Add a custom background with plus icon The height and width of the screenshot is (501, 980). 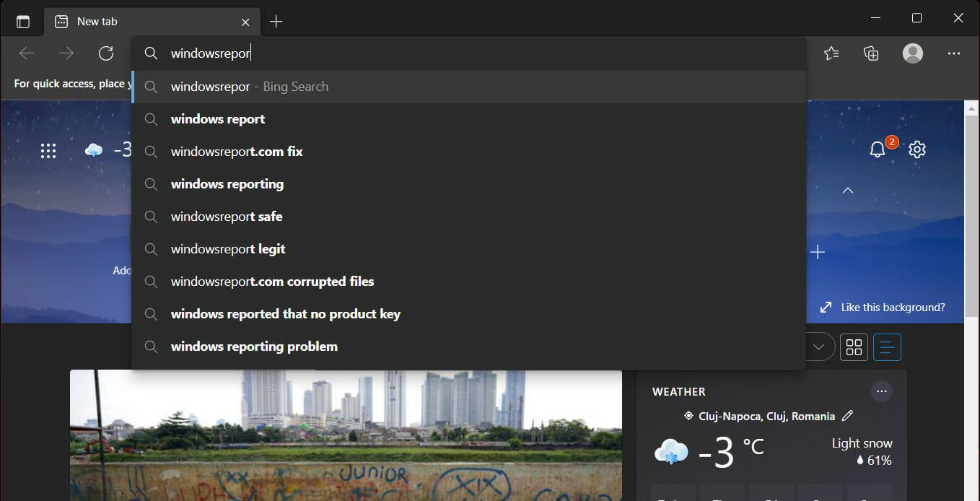point(817,251)
